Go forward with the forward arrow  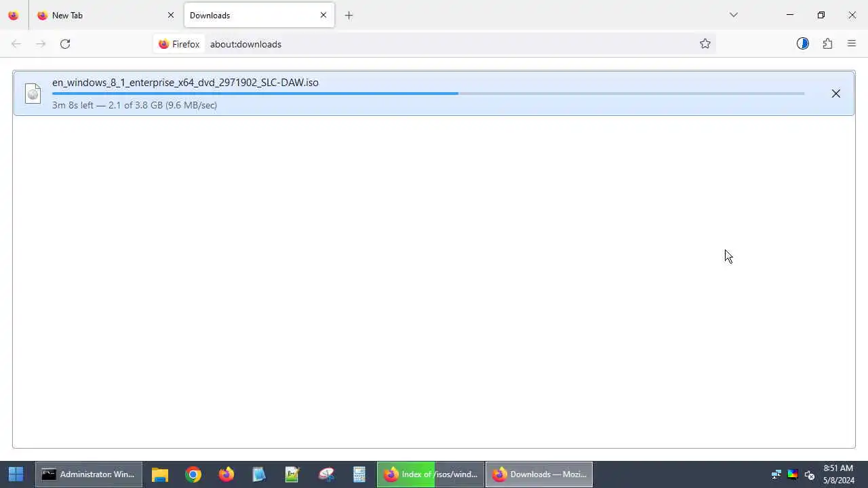[41, 44]
